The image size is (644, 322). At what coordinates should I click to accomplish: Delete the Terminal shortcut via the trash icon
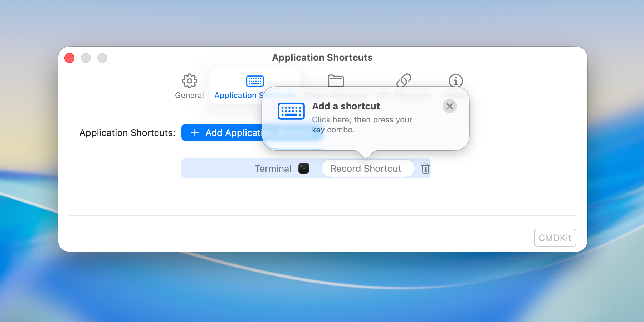pyautogui.click(x=425, y=168)
